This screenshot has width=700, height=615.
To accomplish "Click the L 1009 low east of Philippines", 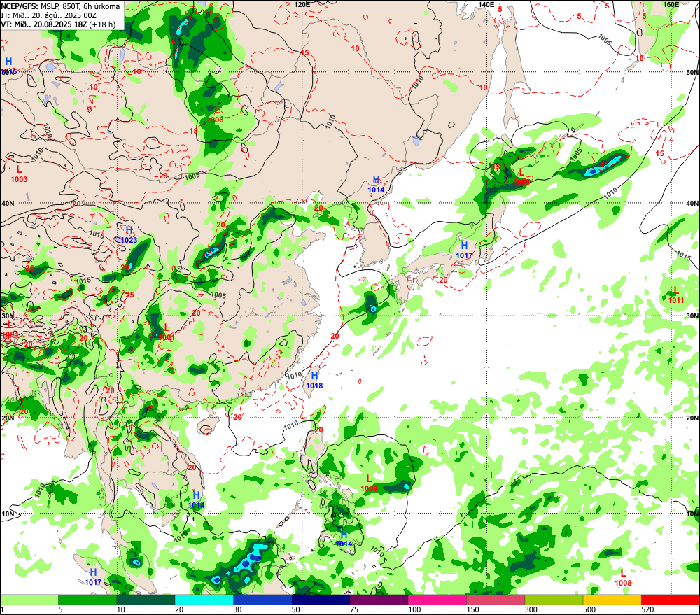I will coord(369,483).
